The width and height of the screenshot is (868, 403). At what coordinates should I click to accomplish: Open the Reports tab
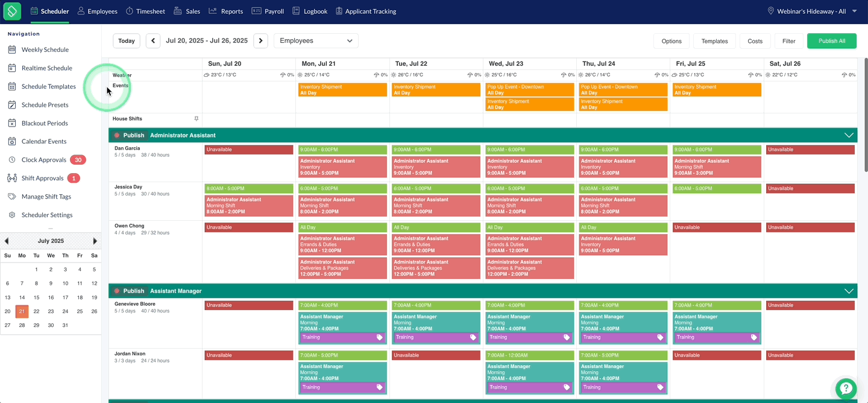(226, 11)
